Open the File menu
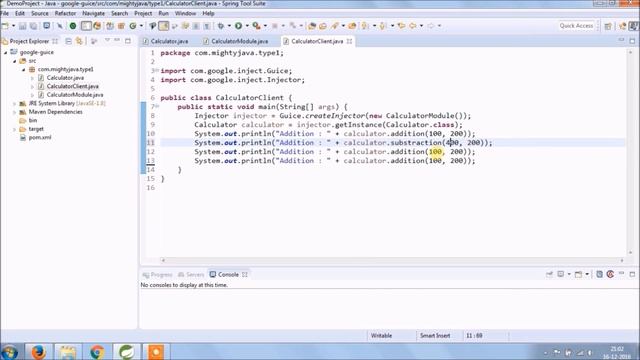Viewport: 640px width, 360px height. pos(5,13)
